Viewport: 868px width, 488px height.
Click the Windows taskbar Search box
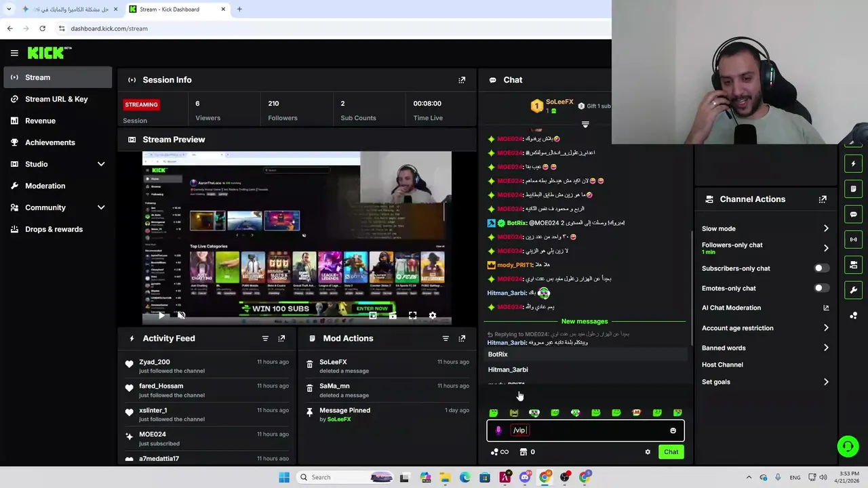point(346,477)
